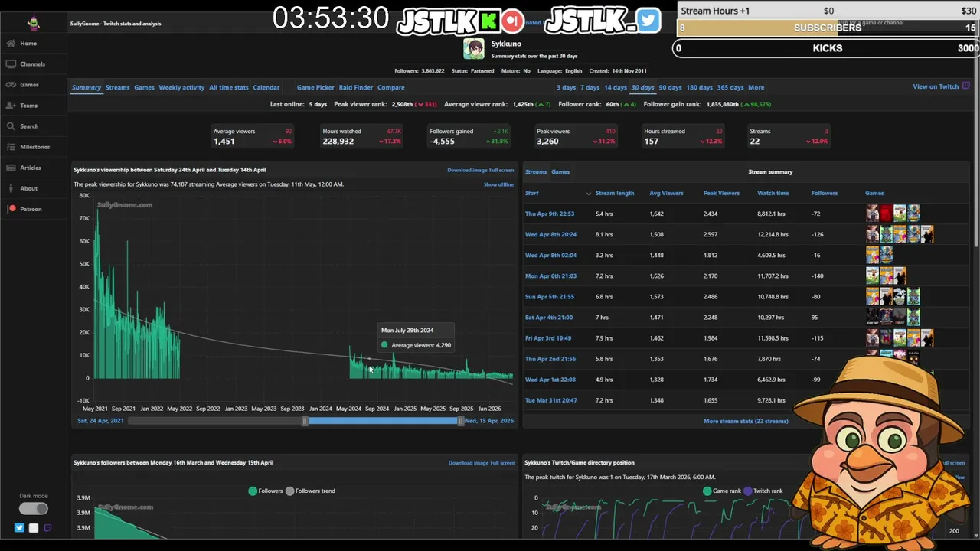Open Mon Apr 6th 21:03 stream

tap(550, 275)
